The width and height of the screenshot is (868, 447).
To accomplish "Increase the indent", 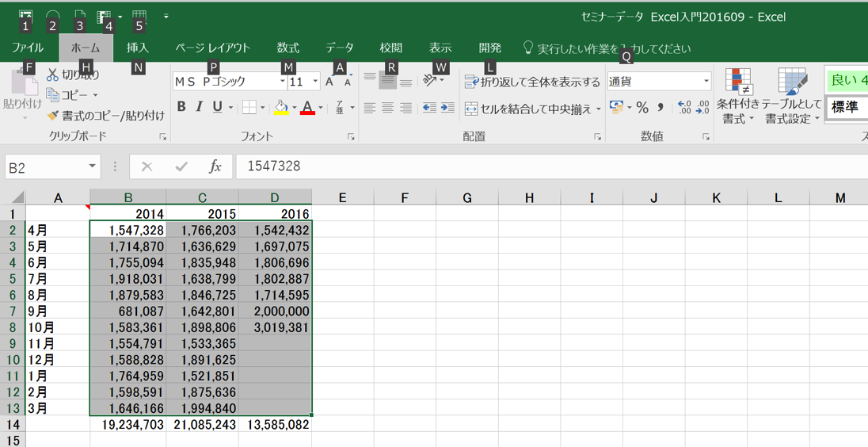I will coord(447,108).
